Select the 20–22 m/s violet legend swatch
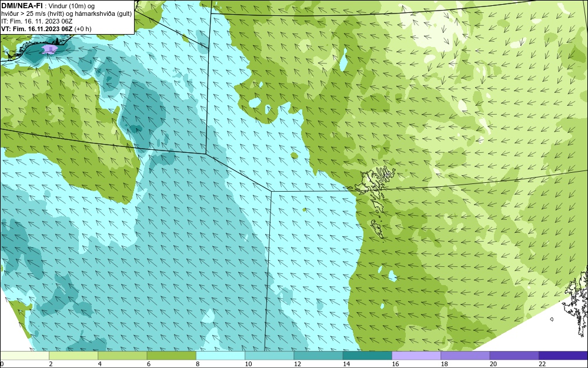 [x=514, y=356]
